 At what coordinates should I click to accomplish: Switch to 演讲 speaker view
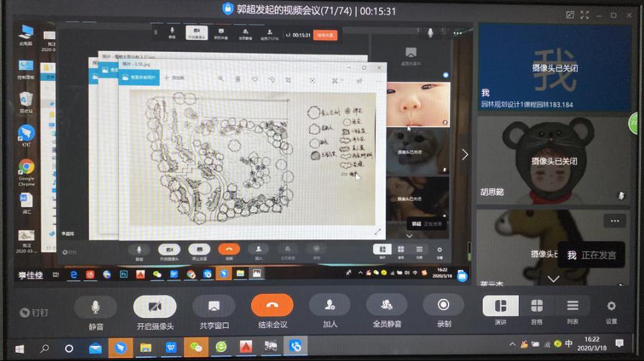[500, 306]
